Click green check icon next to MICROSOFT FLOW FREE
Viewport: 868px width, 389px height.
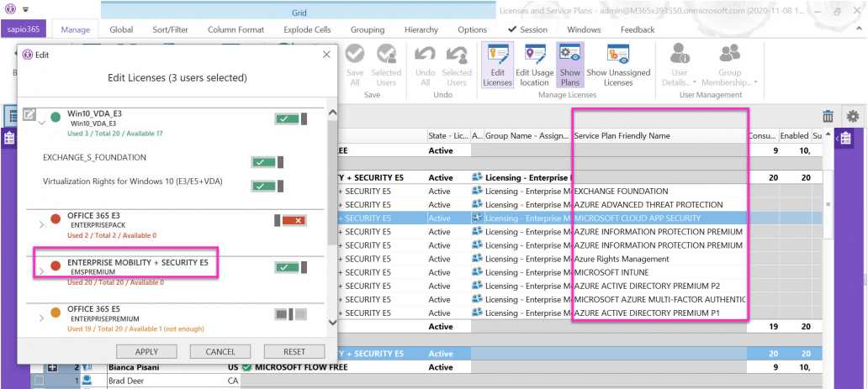click(x=247, y=367)
